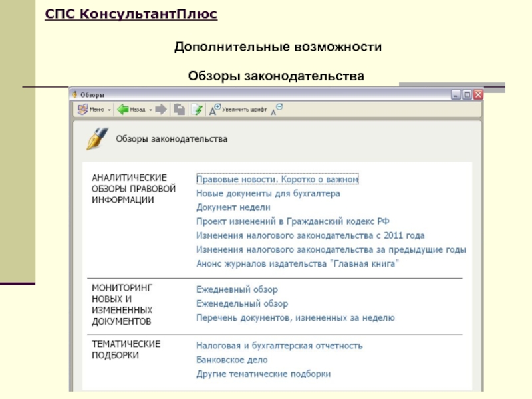The height and width of the screenshot is (399, 532).
Task: Maximize the Обзоры window
Action: (467, 96)
